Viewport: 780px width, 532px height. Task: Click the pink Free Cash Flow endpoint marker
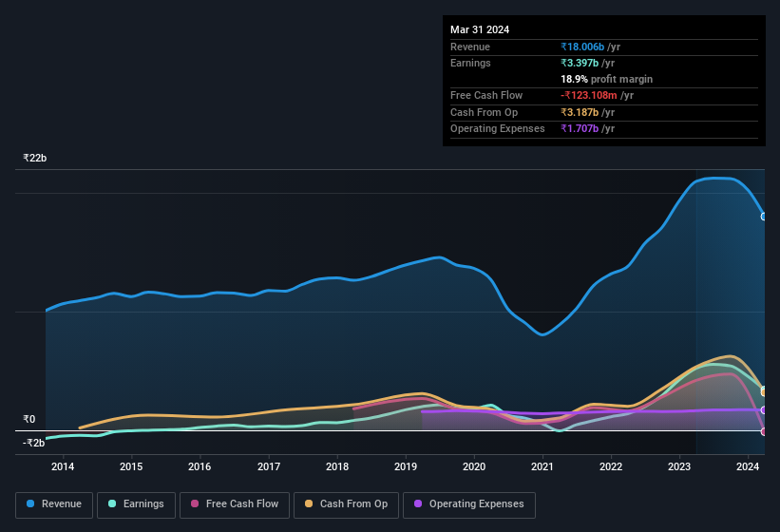coord(764,431)
